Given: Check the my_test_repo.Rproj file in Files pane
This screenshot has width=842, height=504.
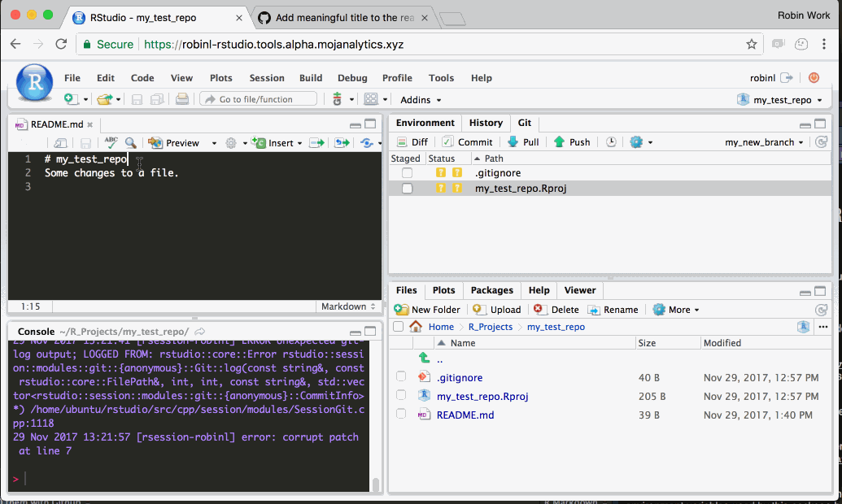Looking at the screenshot, I should click(x=401, y=395).
